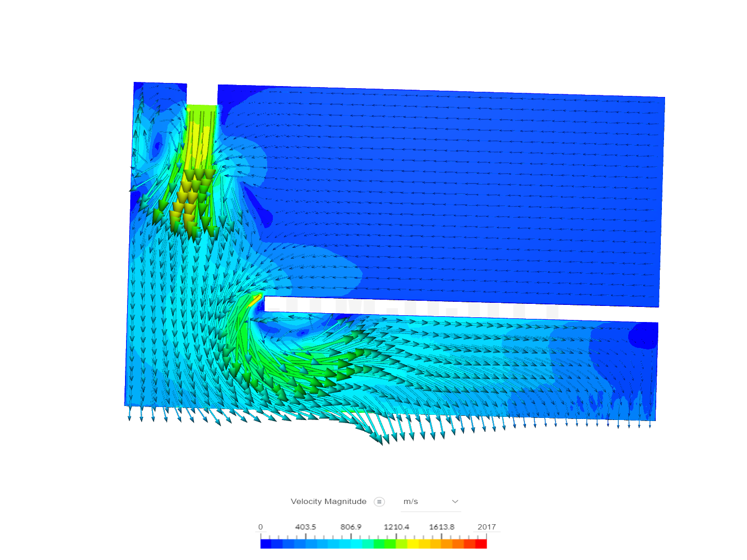The width and height of the screenshot is (747, 560).
Task: Click the 1613.8 legend tick label
Action: [x=441, y=527]
